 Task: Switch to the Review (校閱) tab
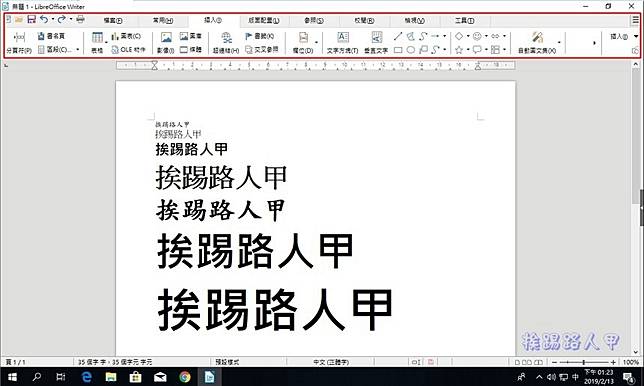point(364,20)
